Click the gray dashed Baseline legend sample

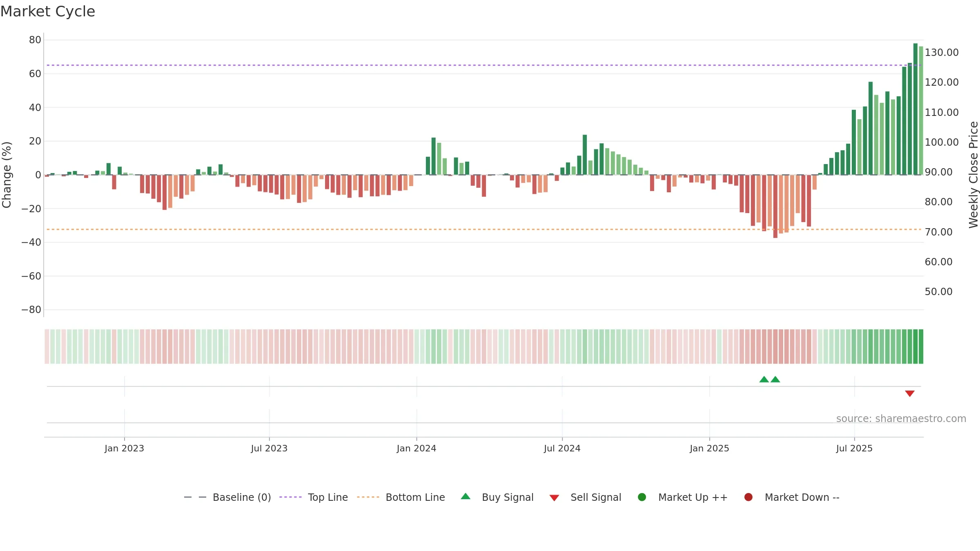(195, 497)
